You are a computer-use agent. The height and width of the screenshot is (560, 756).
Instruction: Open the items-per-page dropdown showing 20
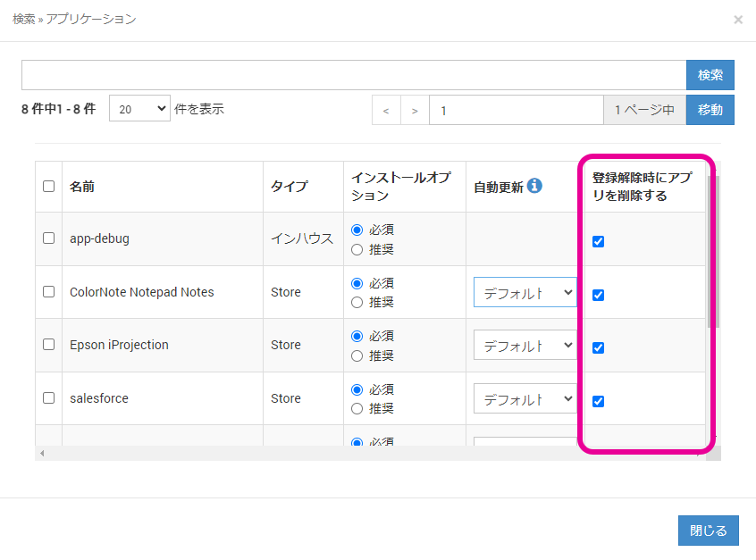(x=139, y=109)
